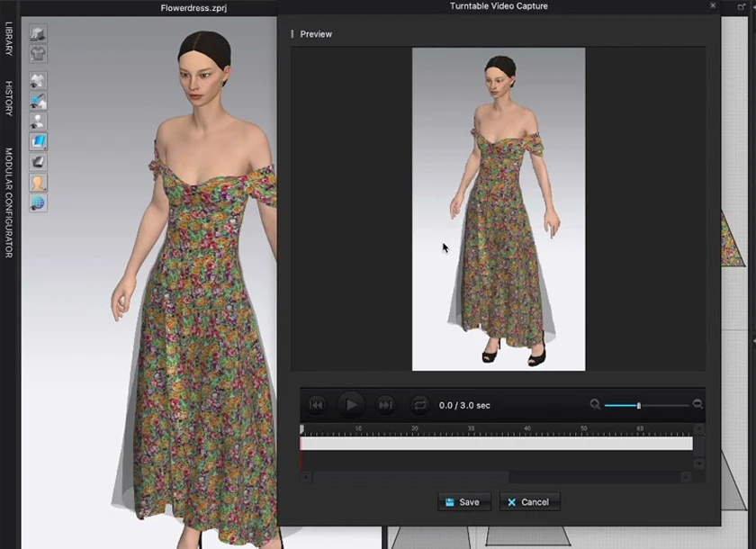Skip to the end of the video

(385, 405)
